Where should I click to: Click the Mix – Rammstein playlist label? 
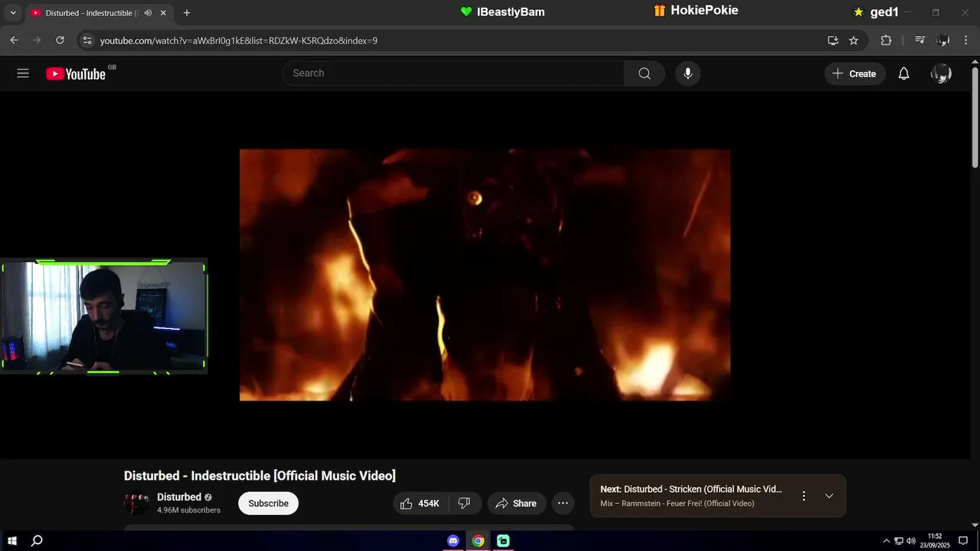click(678, 504)
